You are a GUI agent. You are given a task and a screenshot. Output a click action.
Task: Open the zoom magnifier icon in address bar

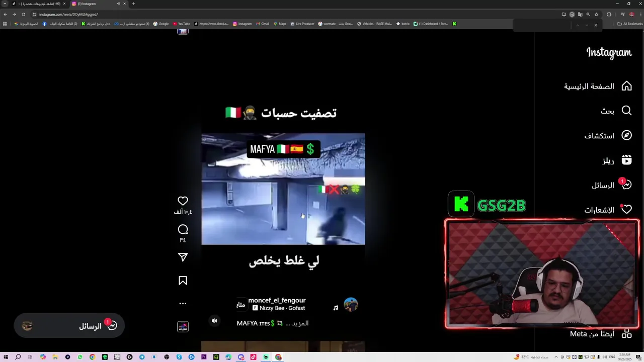click(x=588, y=14)
